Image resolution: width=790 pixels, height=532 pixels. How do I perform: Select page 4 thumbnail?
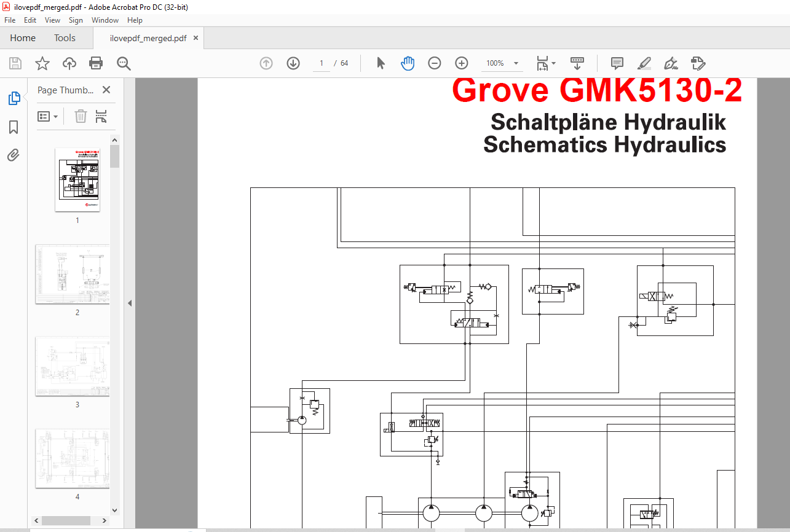pyautogui.click(x=73, y=458)
